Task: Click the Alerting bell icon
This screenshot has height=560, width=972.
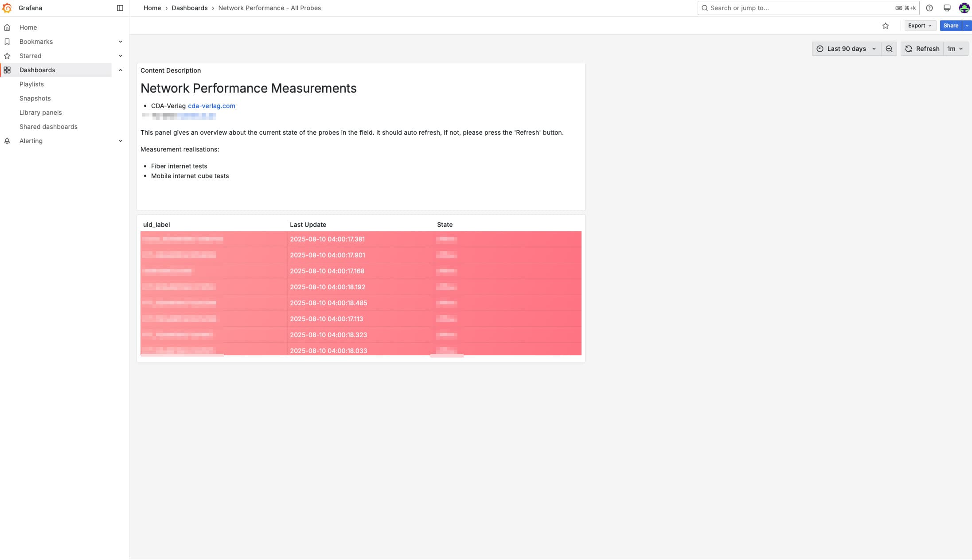Action: [x=7, y=141]
